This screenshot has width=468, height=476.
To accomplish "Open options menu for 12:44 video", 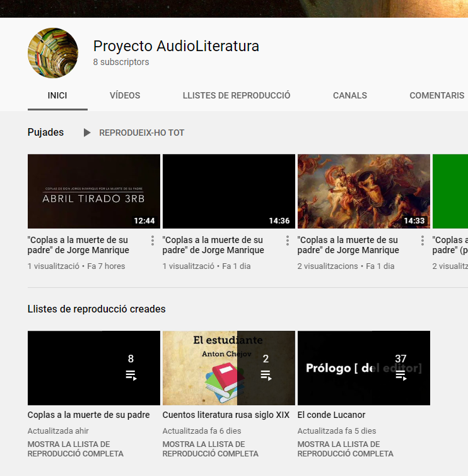I will [153, 241].
